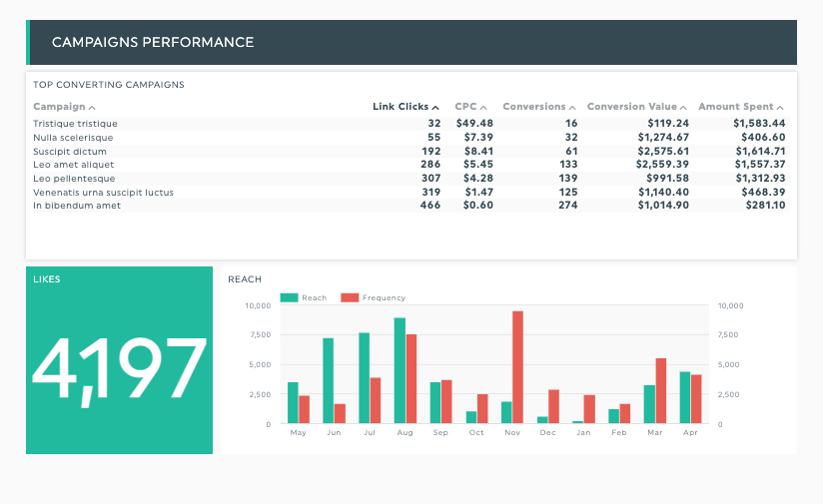Click the CPC sort caret

click(x=483, y=108)
